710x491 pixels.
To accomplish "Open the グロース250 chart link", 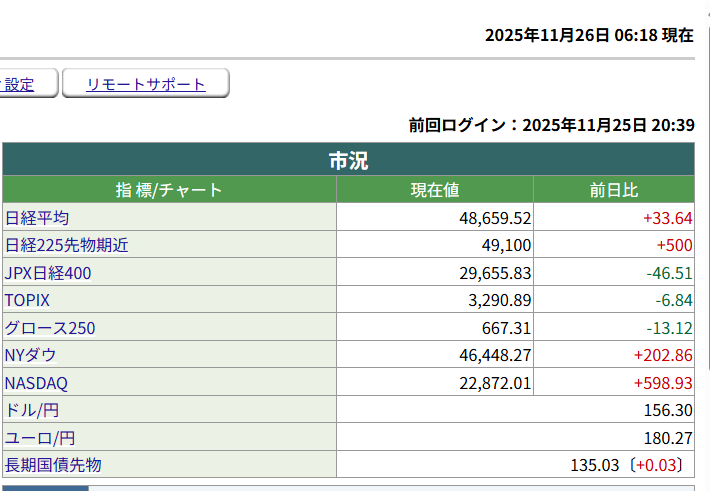I will coord(50,328).
